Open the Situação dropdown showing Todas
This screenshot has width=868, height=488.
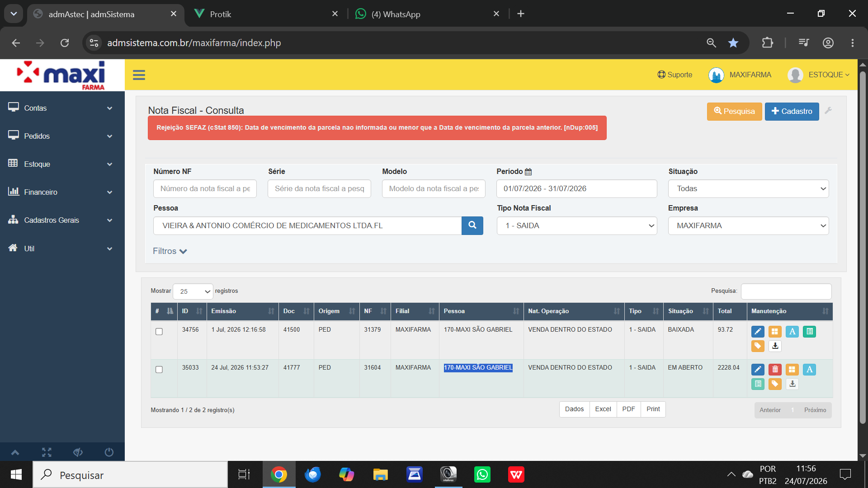point(748,189)
